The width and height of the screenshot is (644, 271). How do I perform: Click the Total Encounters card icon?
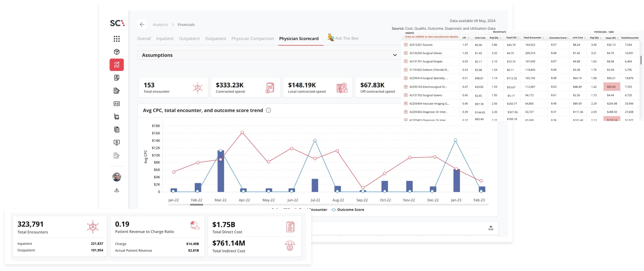(93, 227)
